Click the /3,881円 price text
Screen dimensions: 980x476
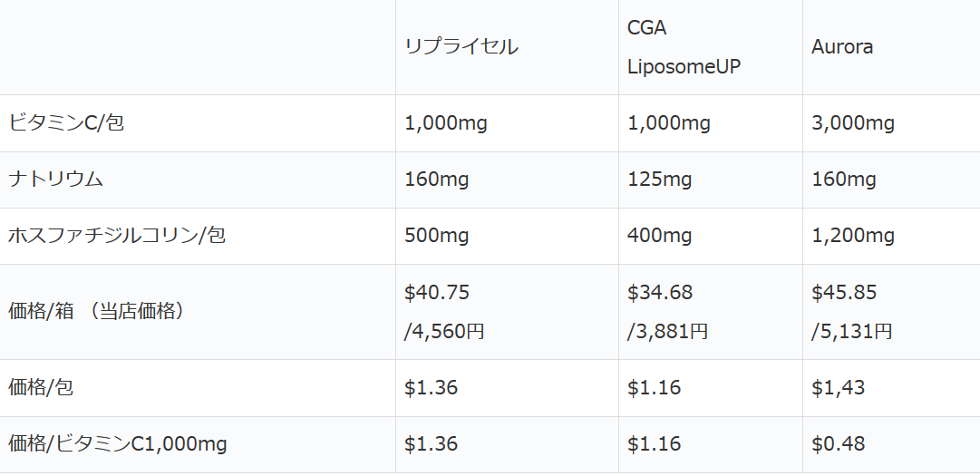pos(667,331)
